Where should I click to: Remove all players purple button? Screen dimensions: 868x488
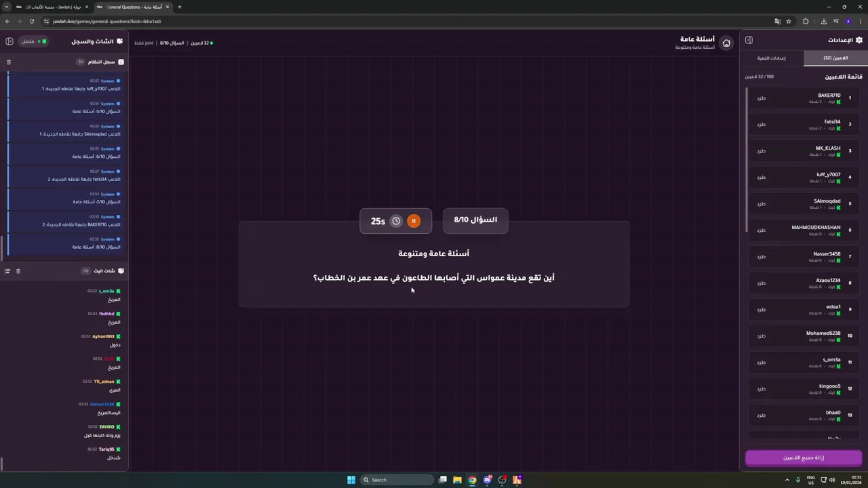804,458
